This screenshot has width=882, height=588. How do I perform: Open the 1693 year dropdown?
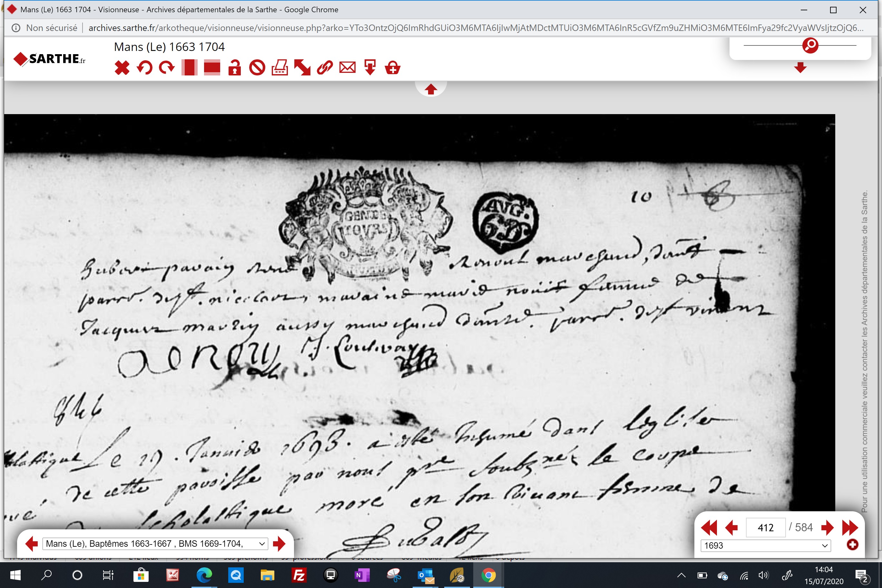(x=765, y=545)
